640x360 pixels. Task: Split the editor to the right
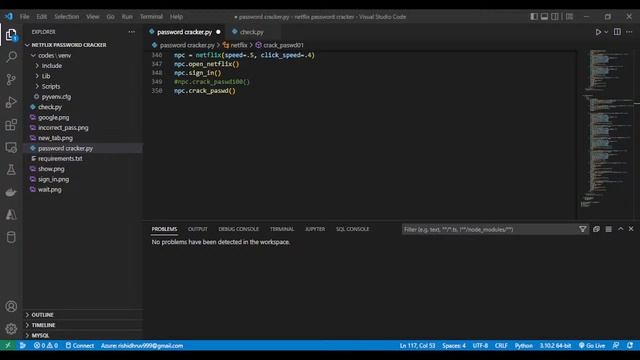[617, 32]
